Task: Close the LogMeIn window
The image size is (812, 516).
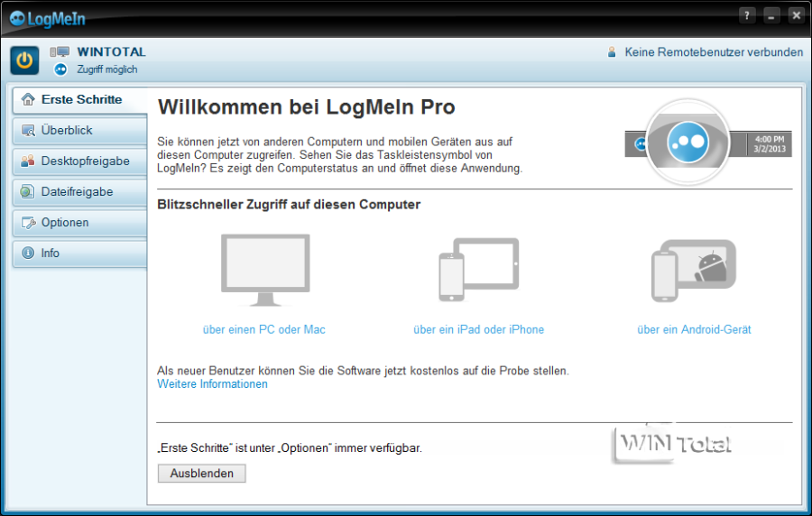Action: [x=797, y=15]
